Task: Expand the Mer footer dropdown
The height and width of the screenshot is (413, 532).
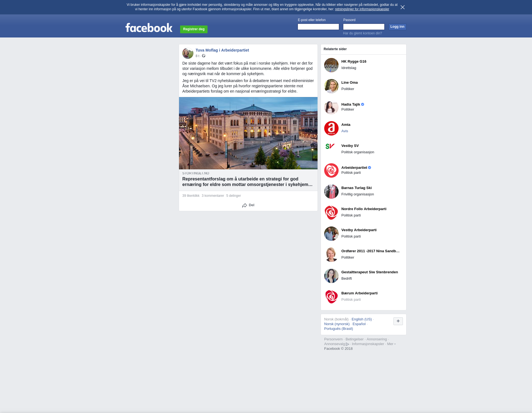Action: pos(391,344)
